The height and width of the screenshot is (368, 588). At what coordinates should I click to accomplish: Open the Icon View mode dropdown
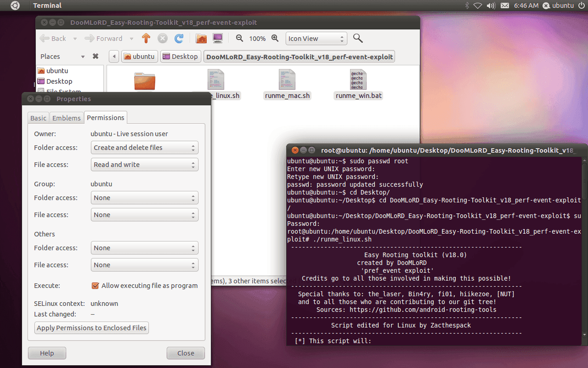tap(316, 39)
